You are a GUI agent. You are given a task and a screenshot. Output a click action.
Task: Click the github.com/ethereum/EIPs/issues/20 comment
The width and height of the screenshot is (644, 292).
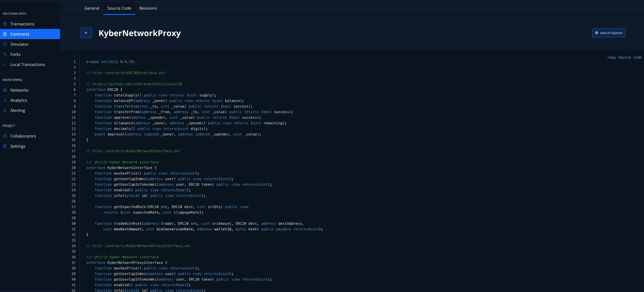[x=134, y=84]
